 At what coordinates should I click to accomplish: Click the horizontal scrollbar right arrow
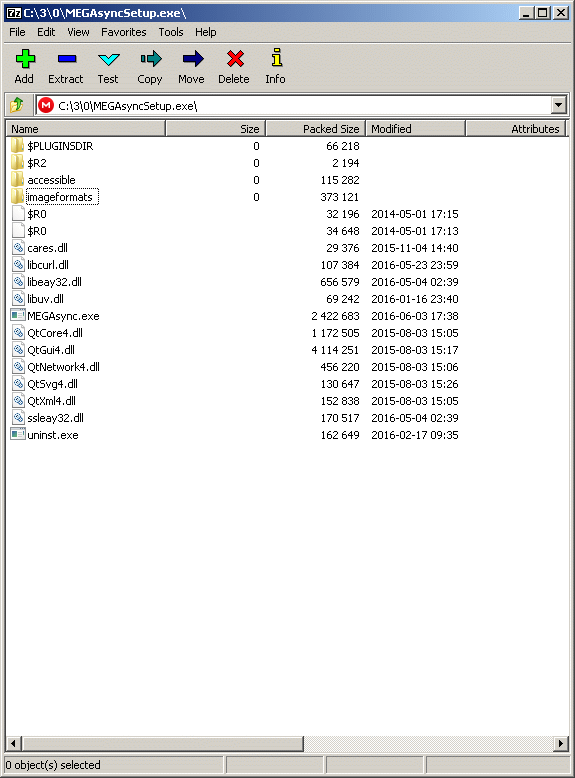click(561, 743)
